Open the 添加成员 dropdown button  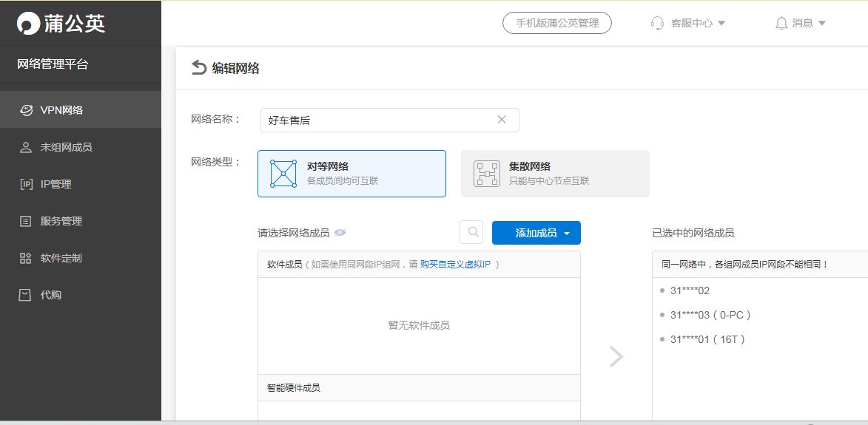[x=536, y=233]
